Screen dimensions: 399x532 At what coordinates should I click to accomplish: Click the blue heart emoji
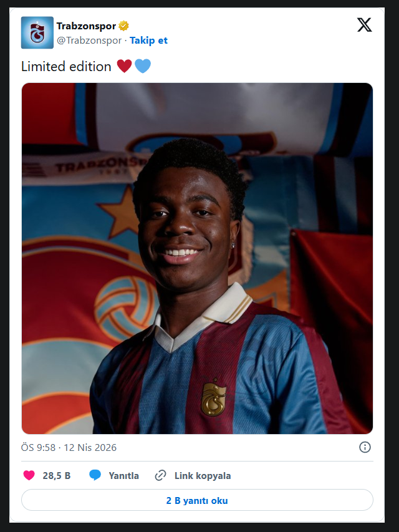(x=143, y=66)
